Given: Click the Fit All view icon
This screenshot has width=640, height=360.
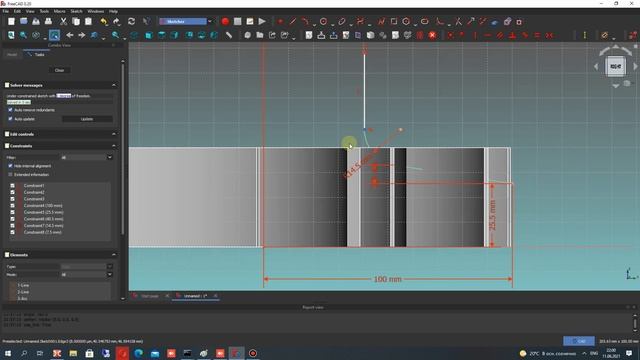Looking at the screenshot, I should 11,36.
